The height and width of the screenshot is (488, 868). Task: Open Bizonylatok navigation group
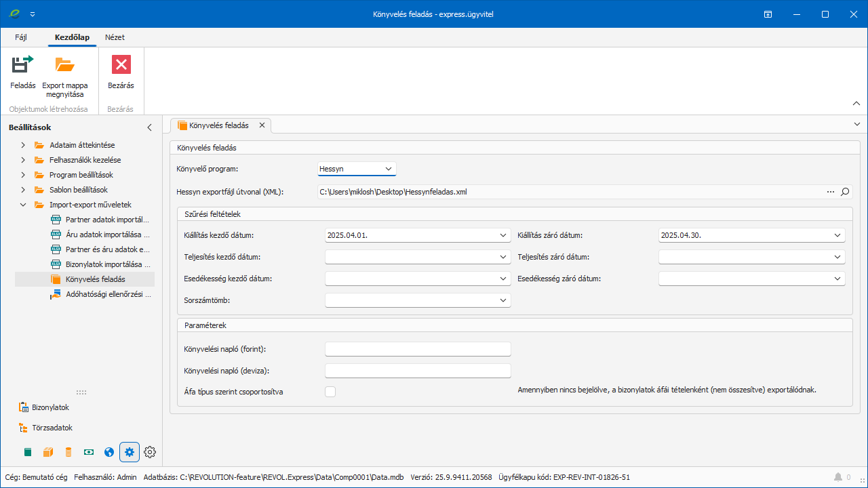click(50, 407)
